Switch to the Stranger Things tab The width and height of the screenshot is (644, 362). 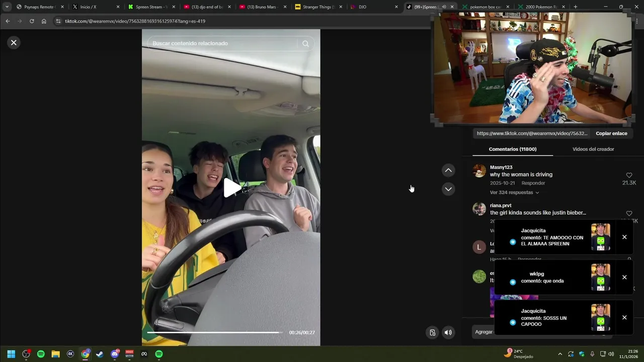click(318, 7)
